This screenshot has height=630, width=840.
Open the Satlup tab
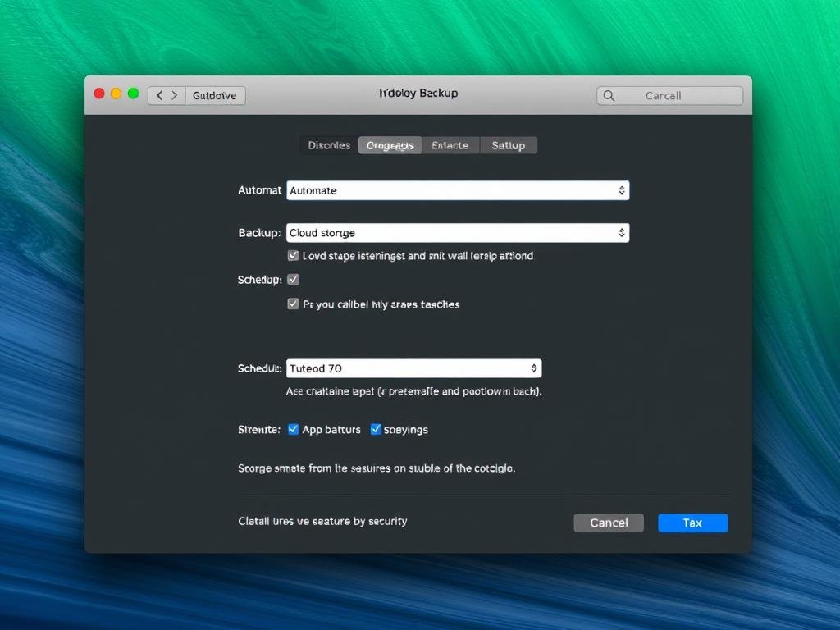509,145
